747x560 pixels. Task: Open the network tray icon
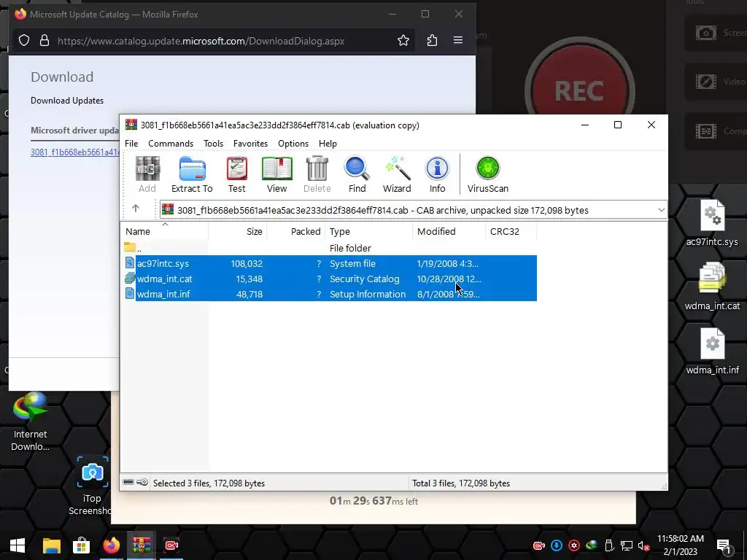pos(627,545)
